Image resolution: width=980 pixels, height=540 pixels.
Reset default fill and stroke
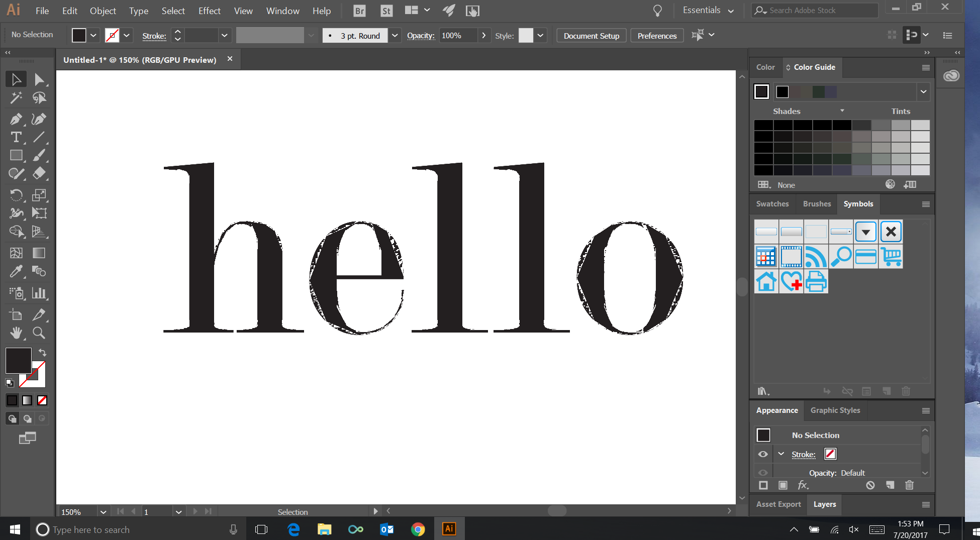[10, 383]
